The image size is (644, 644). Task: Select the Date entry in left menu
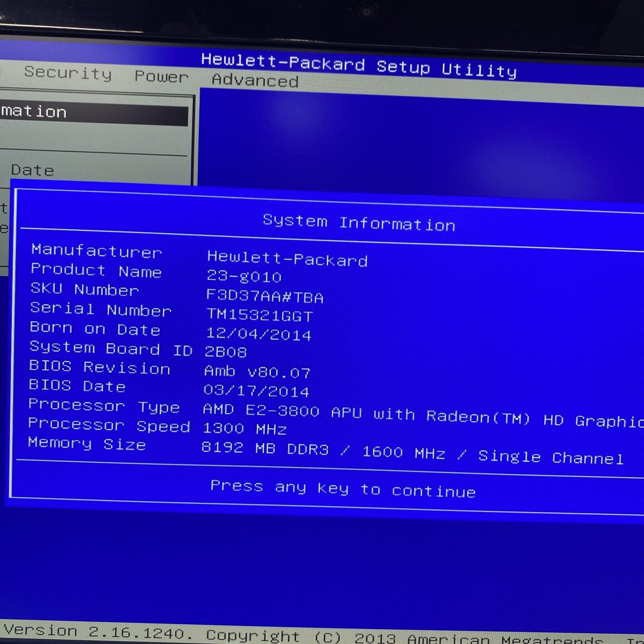click(x=32, y=170)
